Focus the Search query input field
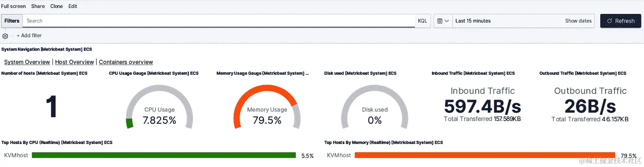Image resolution: width=644 pixels, height=167 pixels. (x=219, y=21)
